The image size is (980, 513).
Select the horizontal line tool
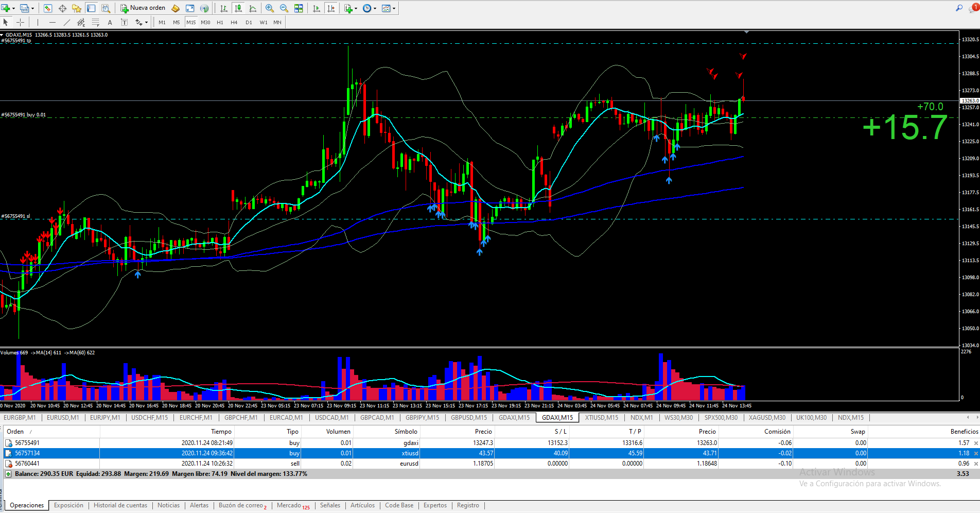(52, 22)
